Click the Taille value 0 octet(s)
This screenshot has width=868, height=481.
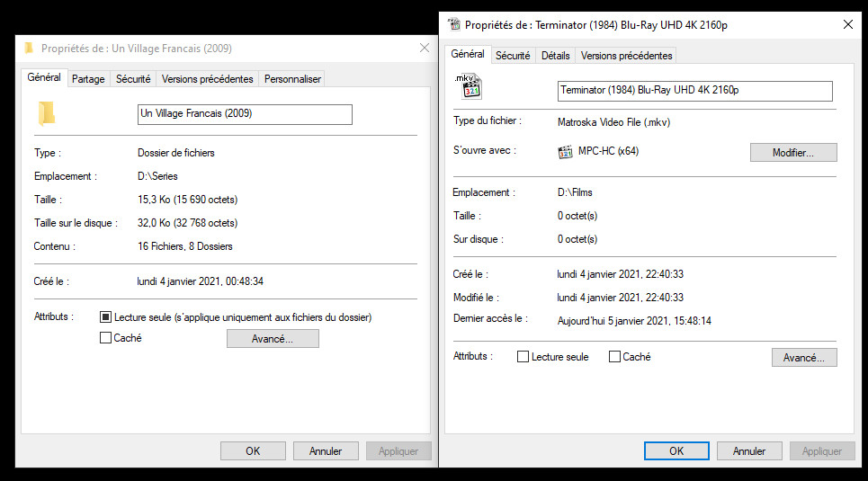577,216
